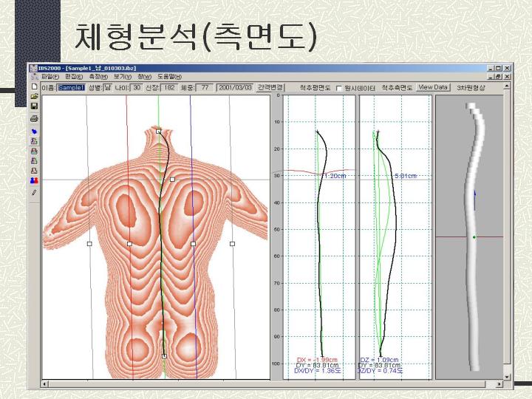The height and width of the screenshot is (399, 532).
Task: Print using the printer icon
Action: 34,118
